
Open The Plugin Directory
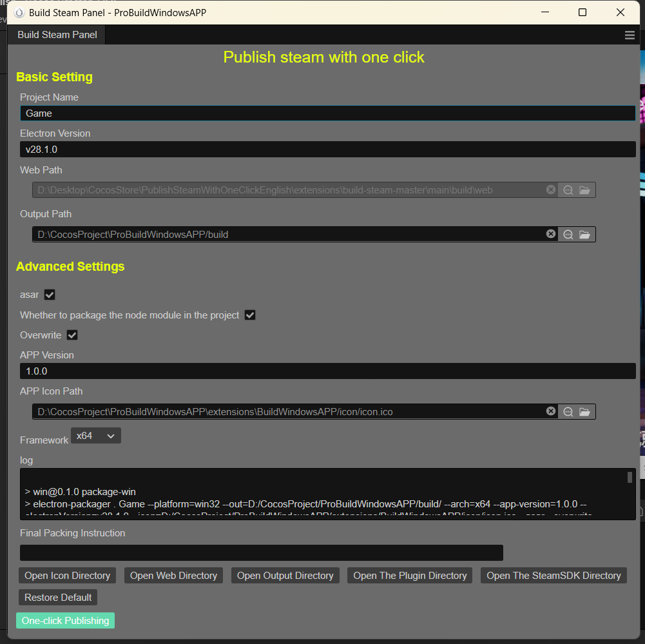[x=410, y=575]
